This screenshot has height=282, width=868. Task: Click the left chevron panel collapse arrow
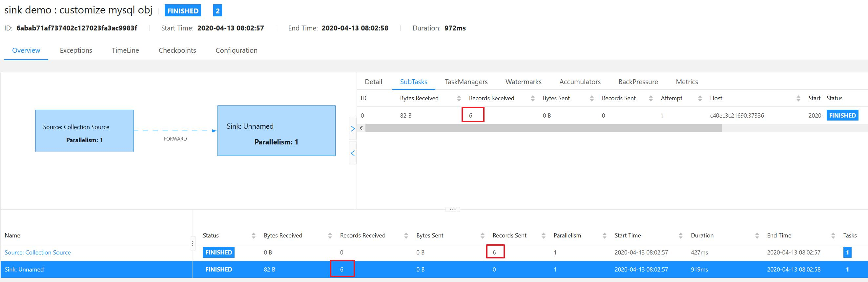[353, 153]
